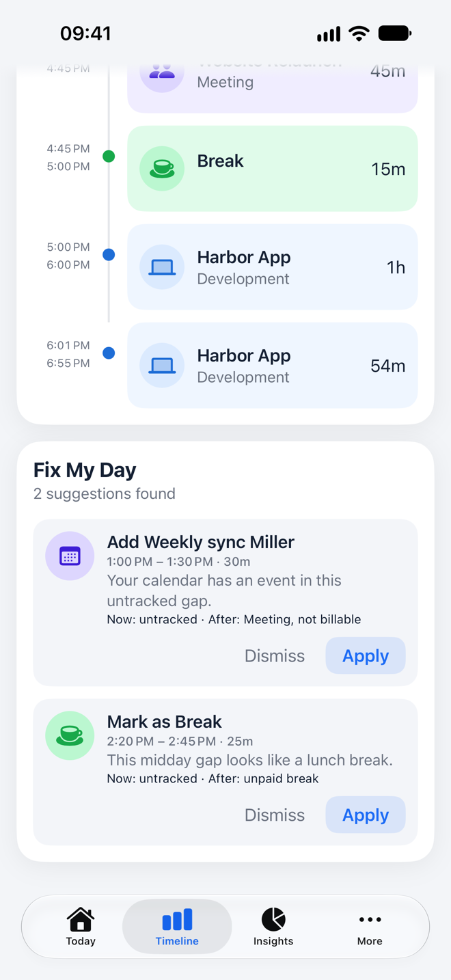Tap laptop icon on Harbor App 1h entry

[162, 267]
